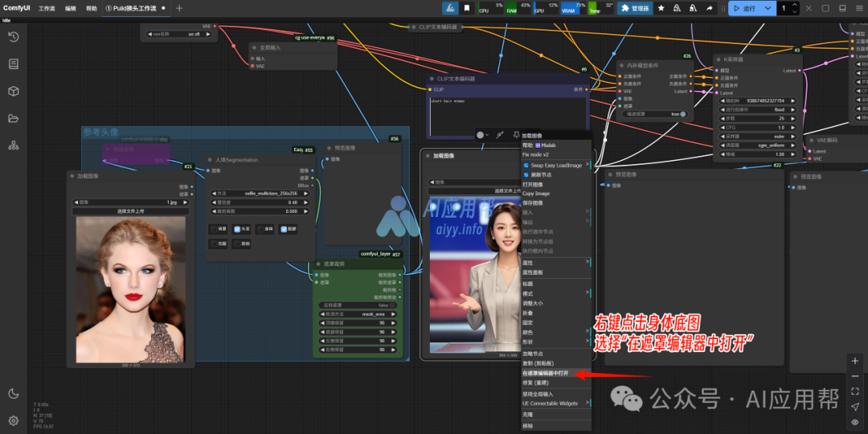Image resolution: width=868 pixels, height=434 pixels.
Task: Select 在遮罩编辑器中打开 in context menu
Action: [556, 373]
